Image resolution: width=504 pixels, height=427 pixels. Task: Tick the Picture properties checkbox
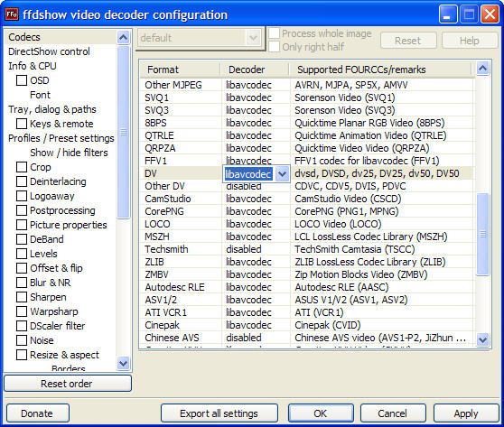(22, 225)
